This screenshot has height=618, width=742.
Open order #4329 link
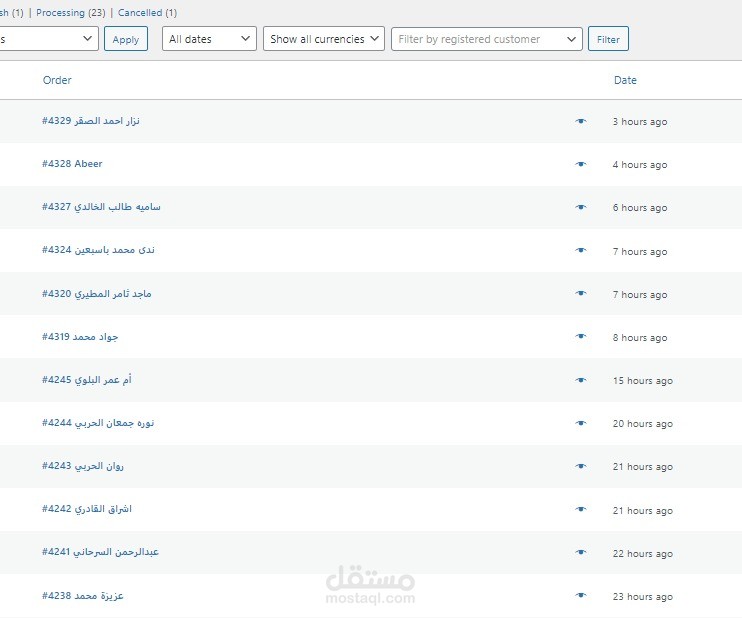[91, 121]
